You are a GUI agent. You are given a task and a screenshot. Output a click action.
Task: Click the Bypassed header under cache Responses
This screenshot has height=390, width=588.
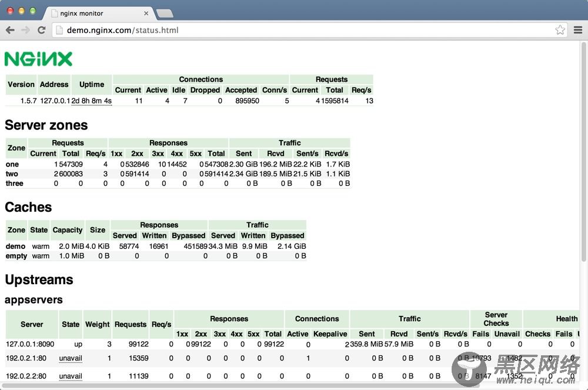(188, 235)
